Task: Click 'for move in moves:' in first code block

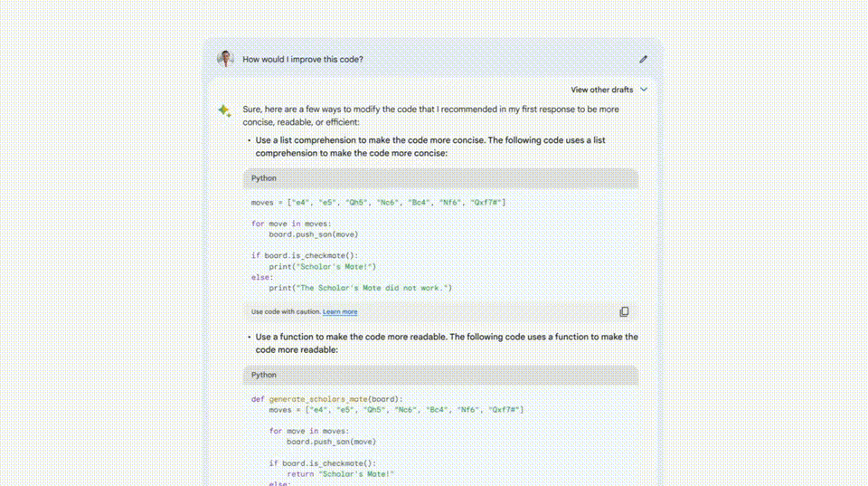Action: [291, 224]
